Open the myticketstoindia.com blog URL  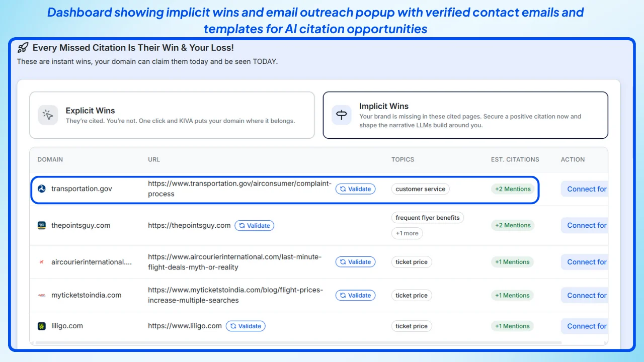click(x=235, y=295)
